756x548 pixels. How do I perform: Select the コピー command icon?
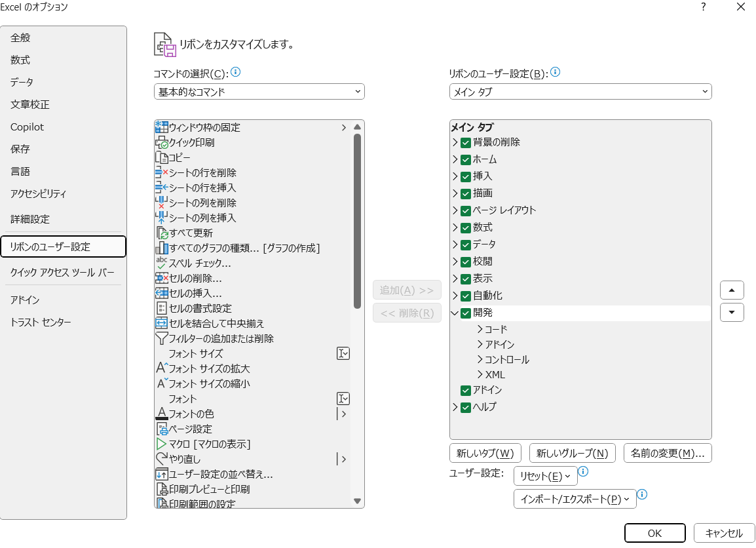click(x=161, y=158)
